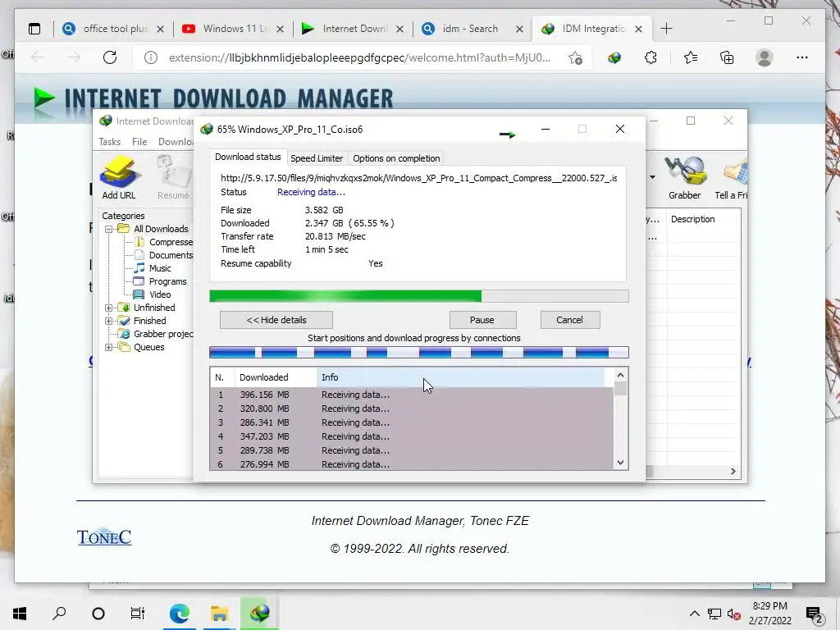Expand the Unfinished category node

coord(109,308)
